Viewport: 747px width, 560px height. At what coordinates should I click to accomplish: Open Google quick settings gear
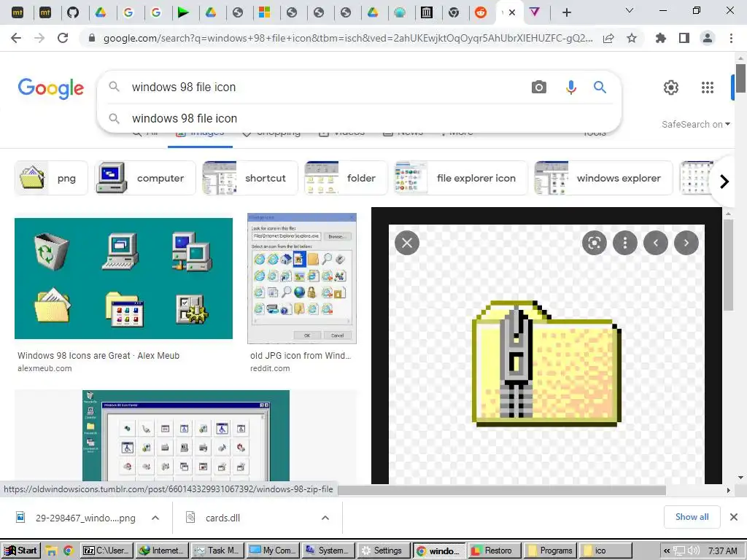pos(671,87)
